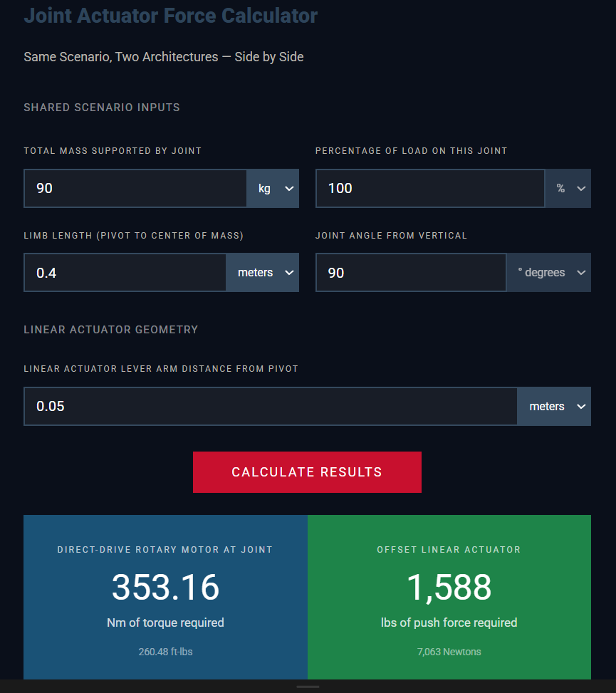This screenshot has height=693, width=616.
Task: Click the Direct-Drive Rotary Motor at Joint label
Action: pos(165,550)
